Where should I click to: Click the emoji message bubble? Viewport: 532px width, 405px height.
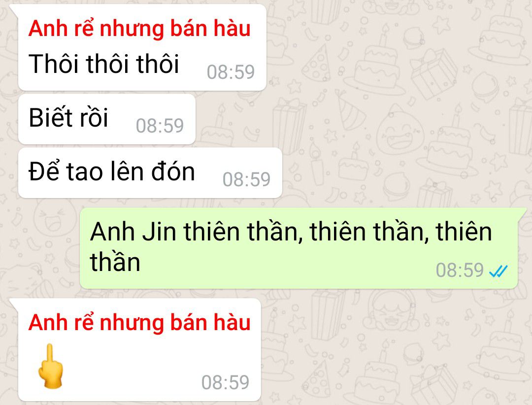[x=139, y=350]
